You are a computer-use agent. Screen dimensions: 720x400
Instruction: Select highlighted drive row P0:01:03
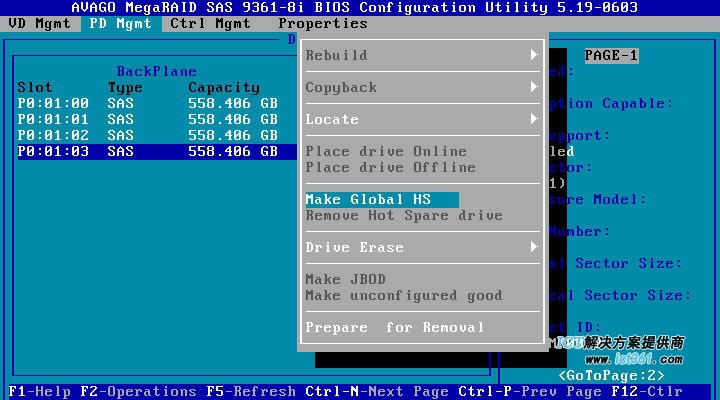point(157,152)
